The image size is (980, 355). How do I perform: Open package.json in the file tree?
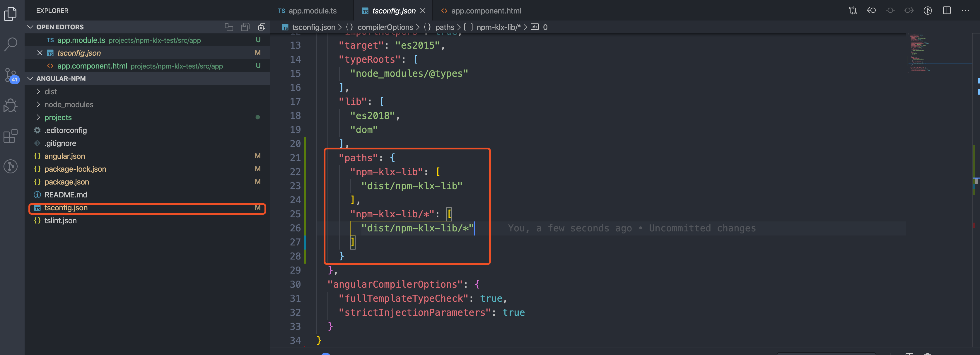click(x=147, y=182)
